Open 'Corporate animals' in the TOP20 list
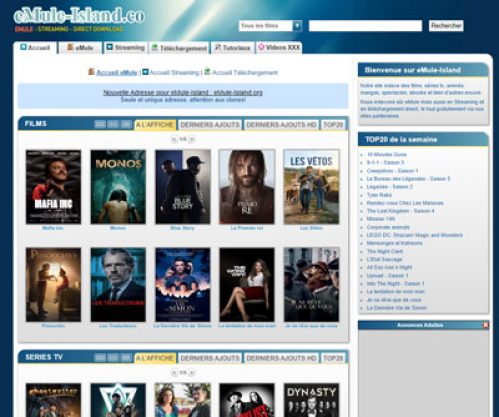This screenshot has width=499, height=417. pyautogui.click(x=388, y=227)
